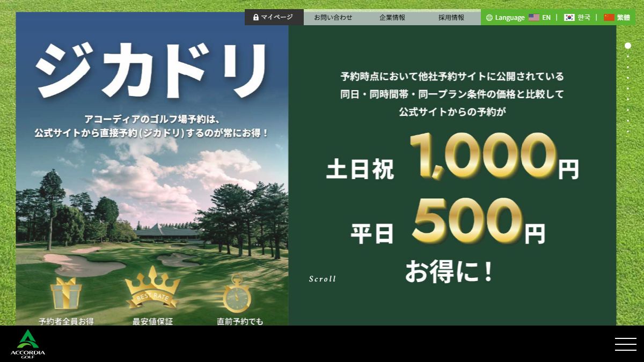Click the Language globe icon
644x362 pixels.
pyautogui.click(x=489, y=17)
